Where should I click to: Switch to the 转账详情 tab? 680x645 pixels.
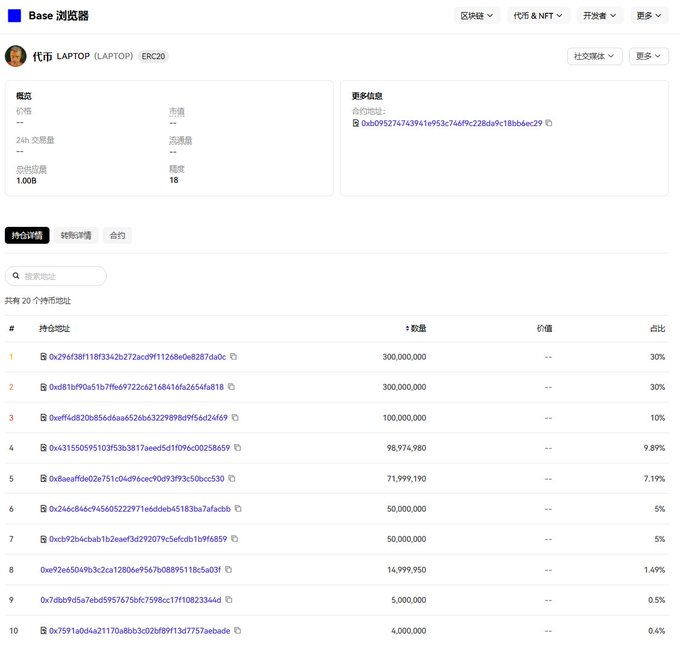tap(76, 235)
